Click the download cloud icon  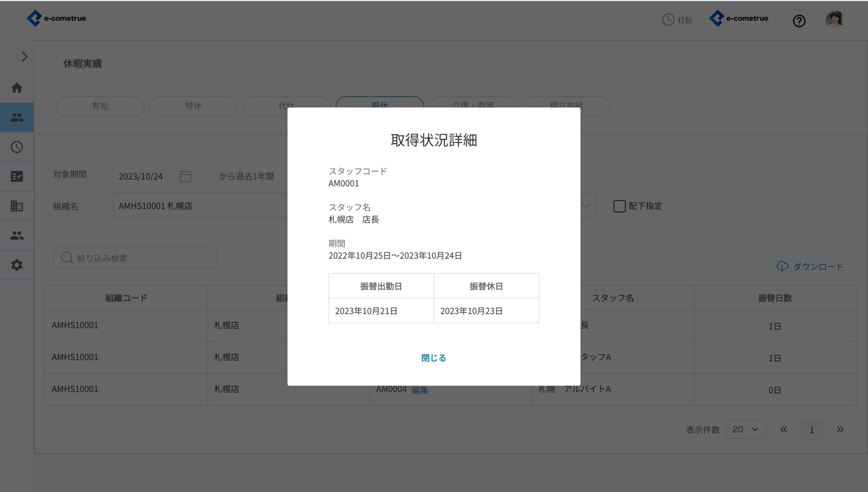tap(782, 266)
